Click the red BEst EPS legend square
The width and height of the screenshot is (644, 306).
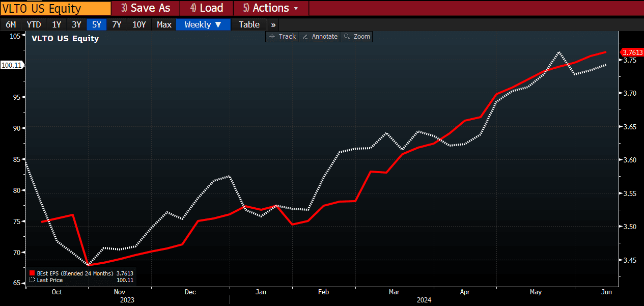32,273
